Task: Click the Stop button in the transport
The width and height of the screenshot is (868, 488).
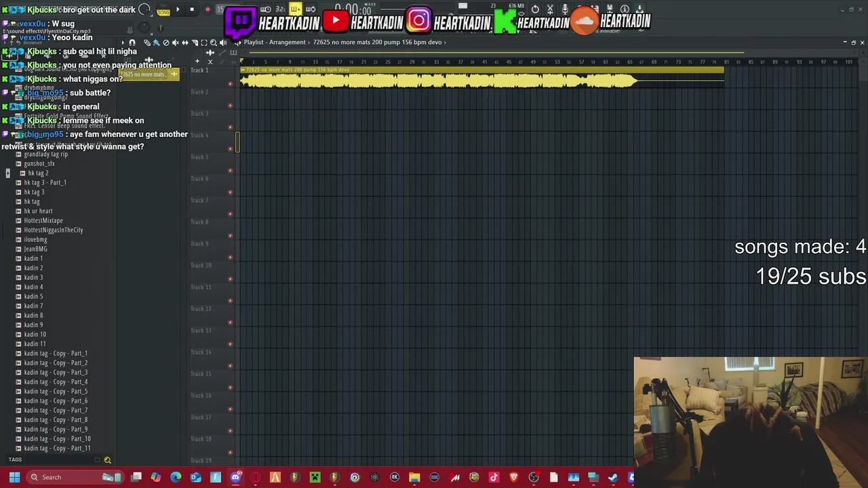Action: pos(192,9)
